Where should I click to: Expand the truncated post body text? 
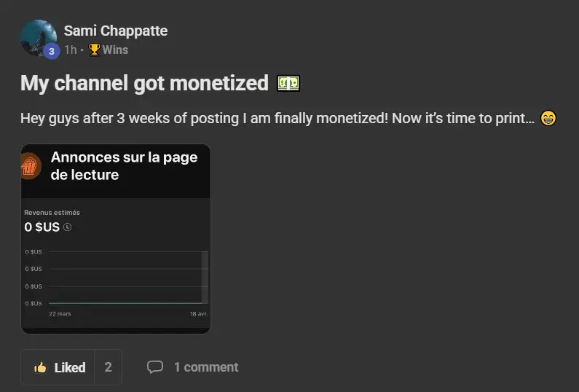(x=277, y=118)
